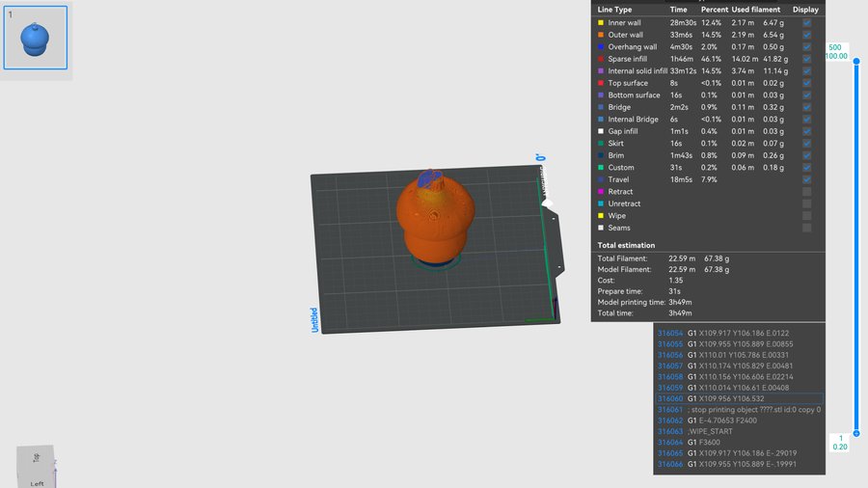868x488 pixels.
Task: Click the Sparse infill color swatch
Action: point(601,59)
